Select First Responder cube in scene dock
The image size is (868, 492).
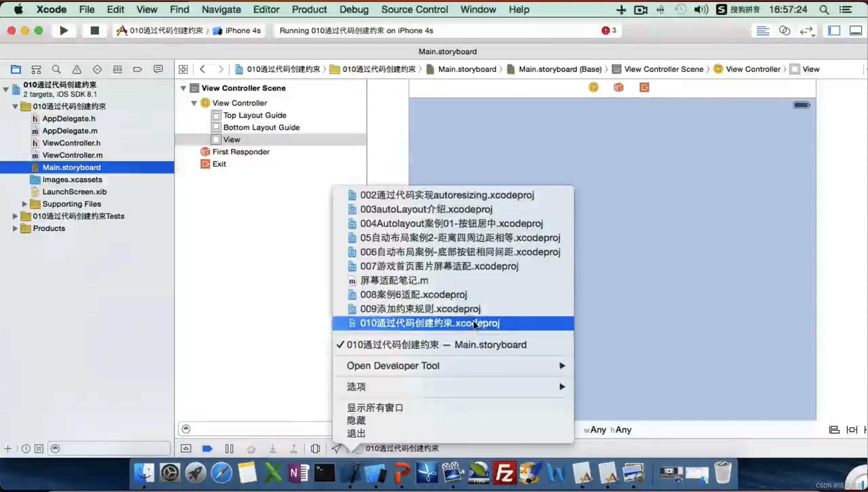618,87
